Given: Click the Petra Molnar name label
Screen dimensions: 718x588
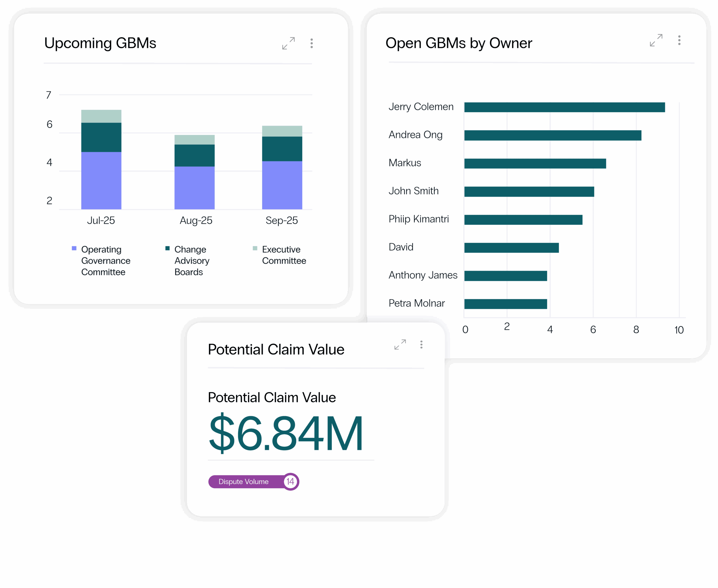Looking at the screenshot, I should (416, 304).
